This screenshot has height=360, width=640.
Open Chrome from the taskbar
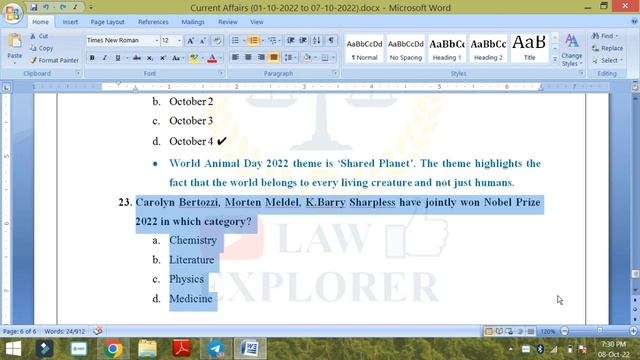pos(113,349)
